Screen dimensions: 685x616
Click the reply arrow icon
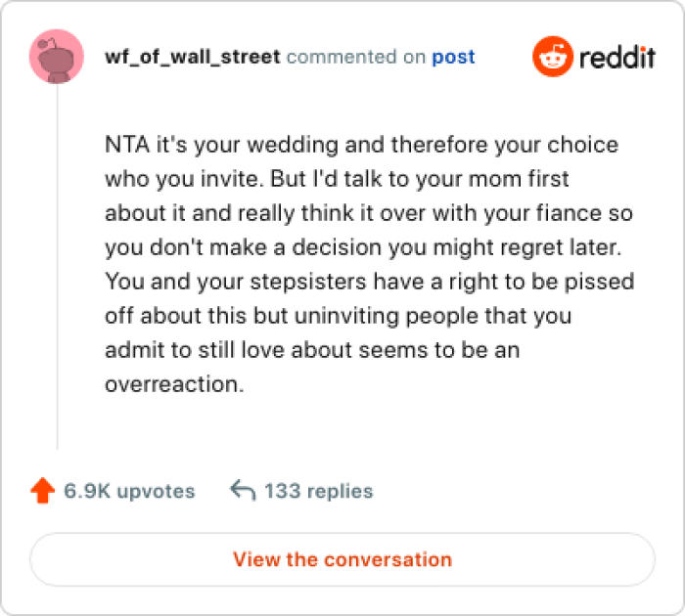[x=242, y=490]
